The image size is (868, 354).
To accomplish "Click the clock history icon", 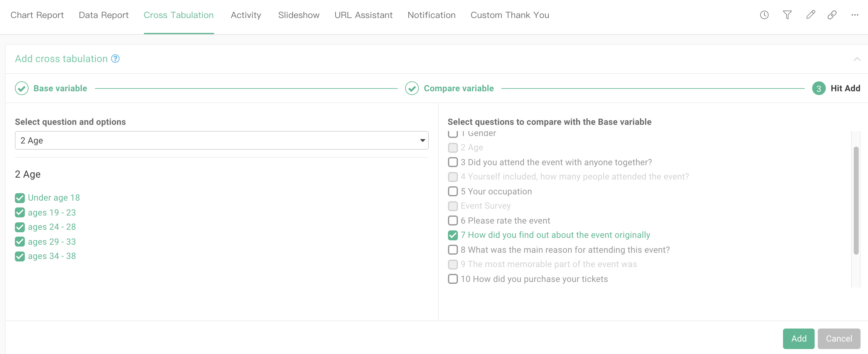I will [x=764, y=15].
